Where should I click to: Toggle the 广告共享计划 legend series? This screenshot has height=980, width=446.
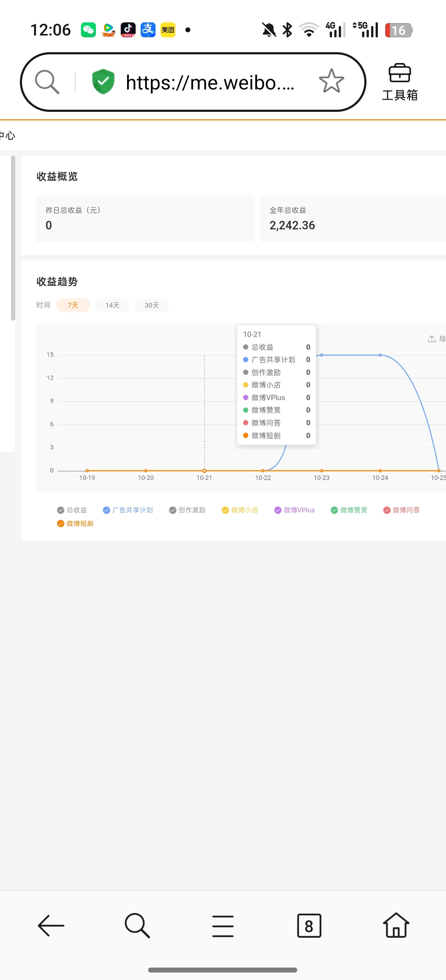coord(128,510)
